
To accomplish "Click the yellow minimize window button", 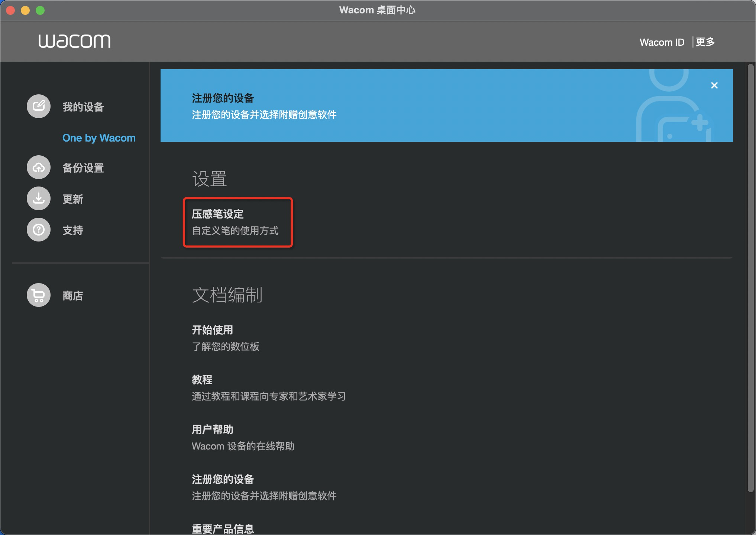I will [x=25, y=10].
